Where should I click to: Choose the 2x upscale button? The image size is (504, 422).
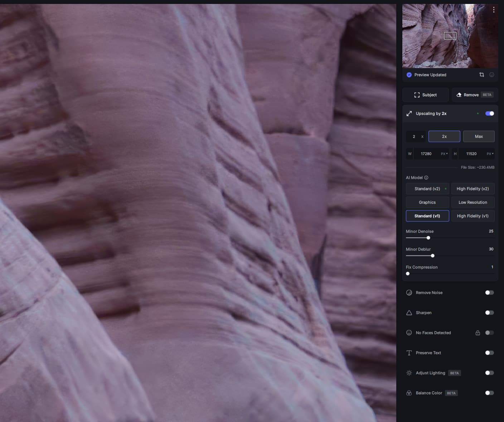tap(444, 136)
